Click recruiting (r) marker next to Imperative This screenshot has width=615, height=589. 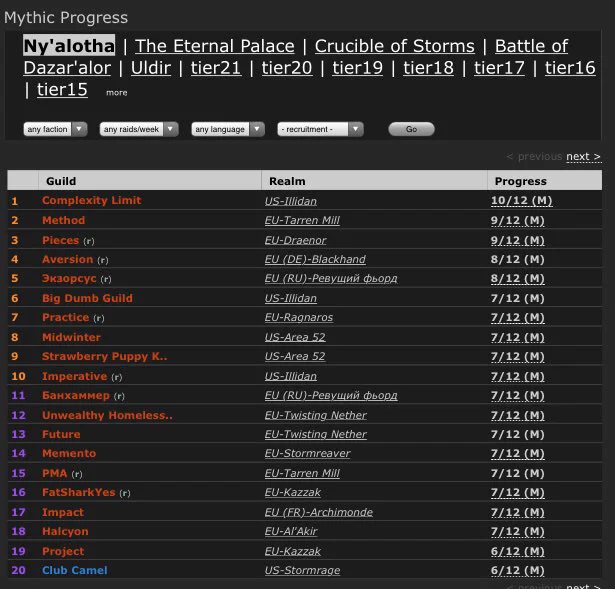pyautogui.click(x=117, y=377)
